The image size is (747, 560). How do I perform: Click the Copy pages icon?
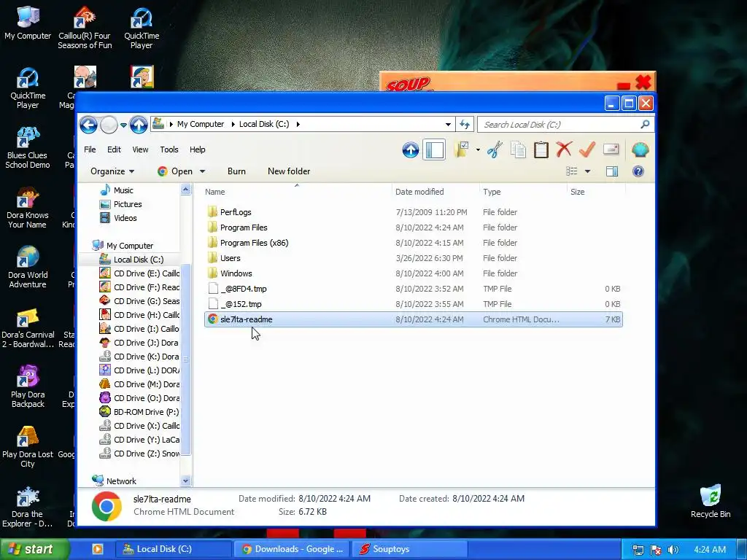[x=518, y=150]
